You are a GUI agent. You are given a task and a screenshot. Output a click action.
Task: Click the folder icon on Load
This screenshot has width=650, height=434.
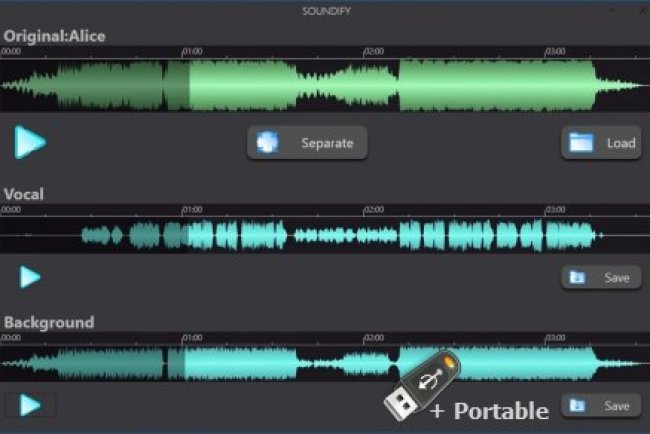[582, 143]
